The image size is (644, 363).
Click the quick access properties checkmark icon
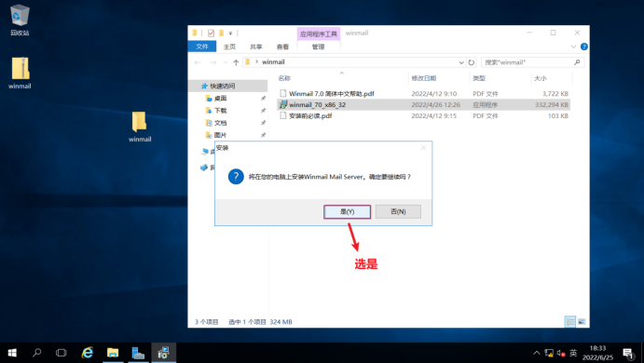click(211, 33)
